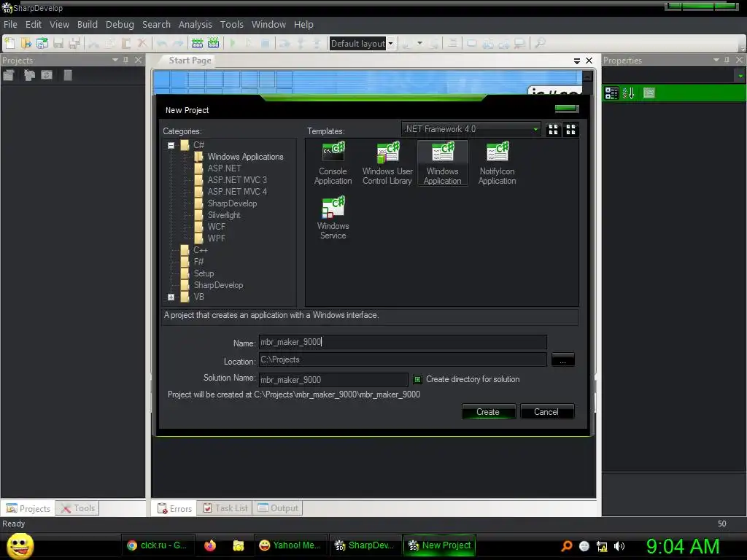Click the Create button
The image size is (747, 560).
pos(488,412)
